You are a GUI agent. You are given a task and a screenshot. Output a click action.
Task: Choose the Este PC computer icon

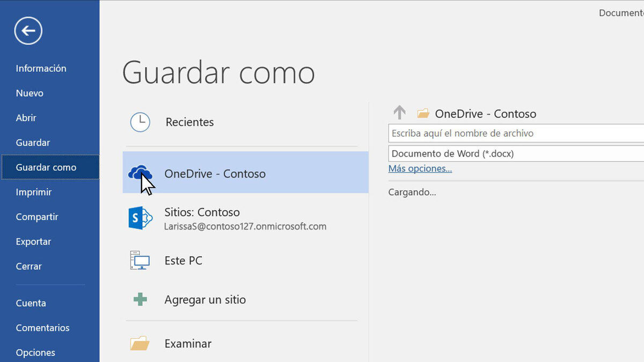140,261
